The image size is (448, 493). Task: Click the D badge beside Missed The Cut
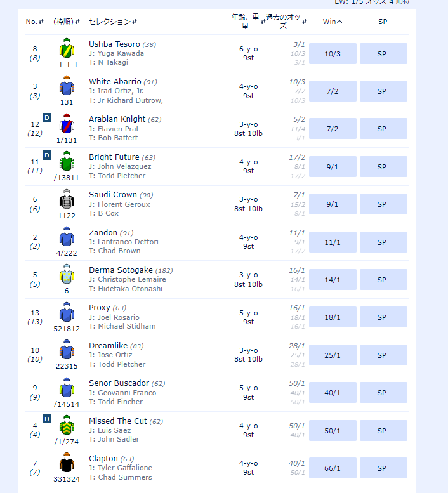(46, 419)
